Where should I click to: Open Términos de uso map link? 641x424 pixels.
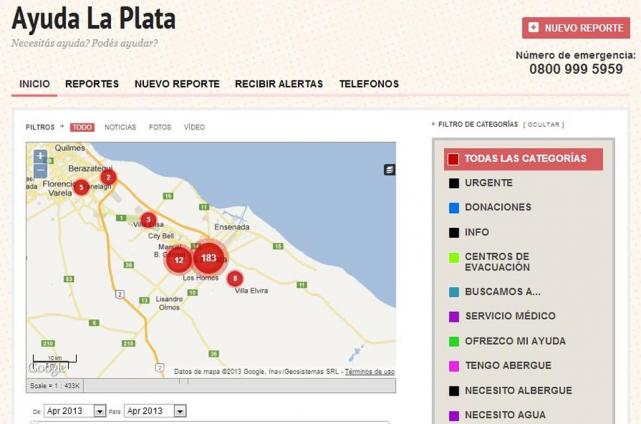pos(370,372)
